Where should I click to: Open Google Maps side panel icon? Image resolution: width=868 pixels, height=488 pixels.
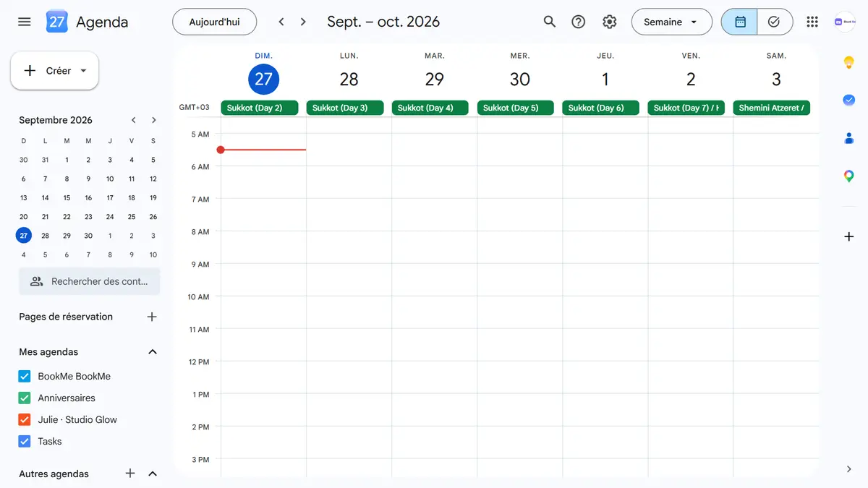pos(849,176)
